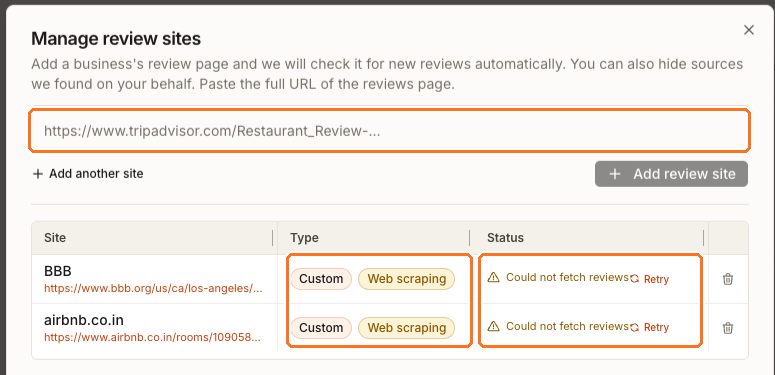Click the Web scraping tag in the airbnb.co.in row
This screenshot has height=375, width=775.
406,328
